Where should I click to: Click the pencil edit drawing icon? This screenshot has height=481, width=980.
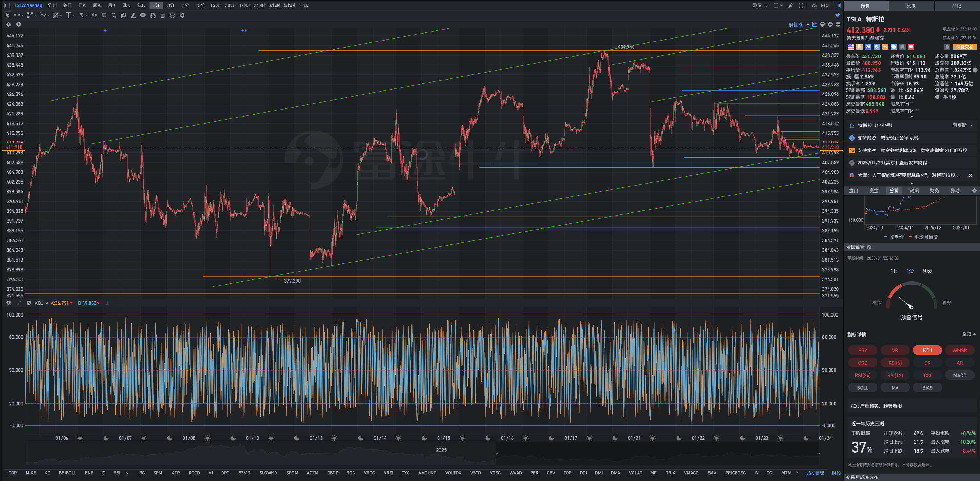point(133,15)
